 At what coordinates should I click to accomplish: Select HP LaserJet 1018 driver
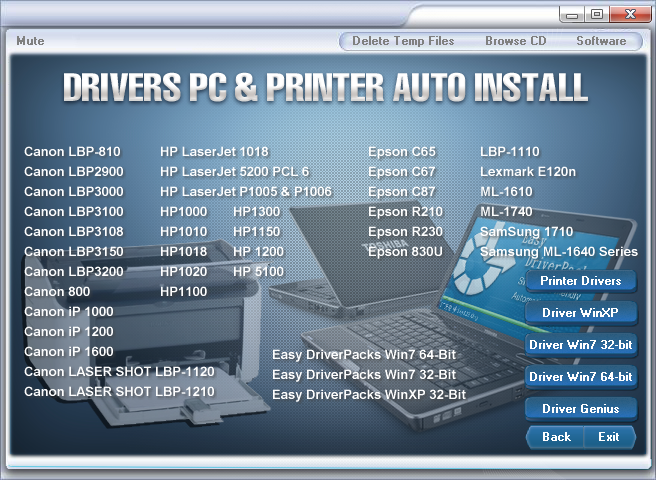point(214,152)
